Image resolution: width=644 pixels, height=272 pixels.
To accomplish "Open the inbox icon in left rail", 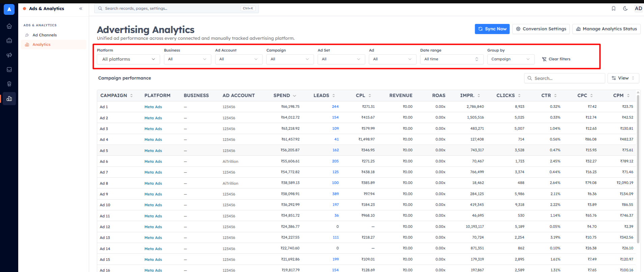I will click(x=9, y=69).
